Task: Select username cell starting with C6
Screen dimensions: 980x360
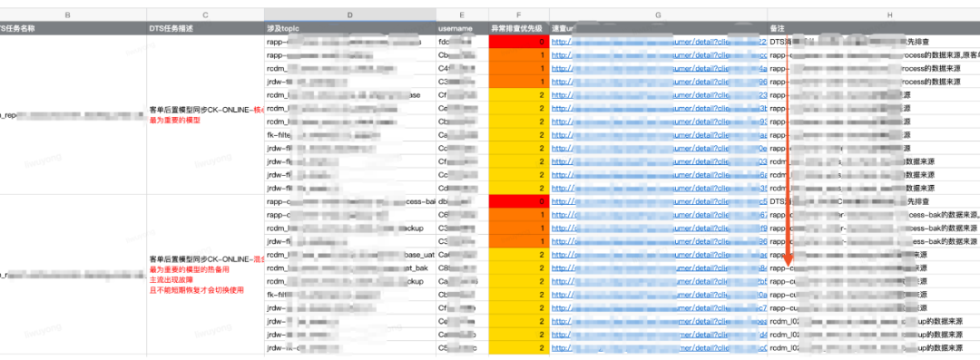Action: coord(462,214)
